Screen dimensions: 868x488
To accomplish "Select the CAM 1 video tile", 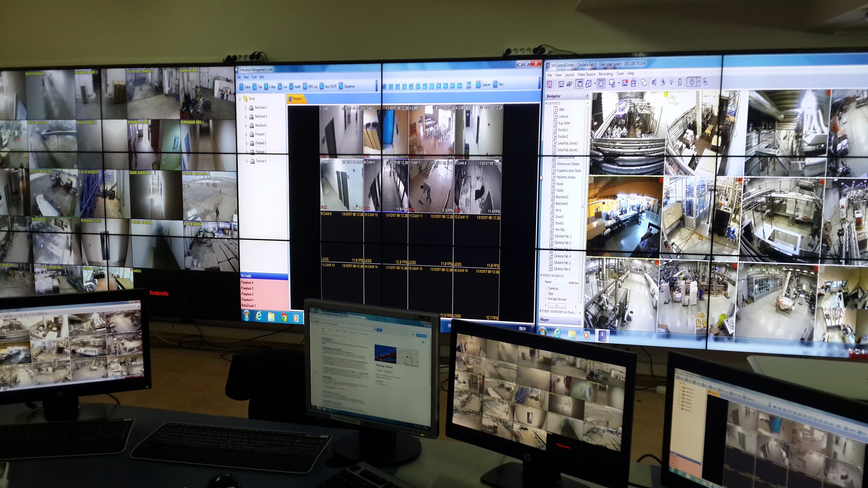I will coord(341,131).
